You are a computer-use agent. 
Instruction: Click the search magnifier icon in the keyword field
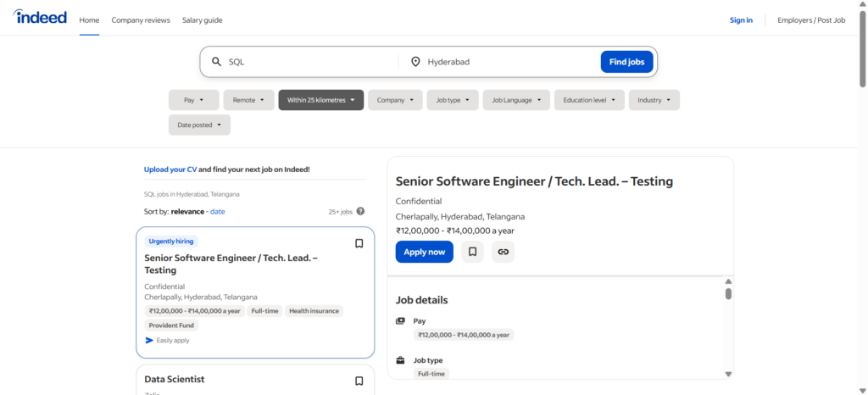click(x=216, y=62)
